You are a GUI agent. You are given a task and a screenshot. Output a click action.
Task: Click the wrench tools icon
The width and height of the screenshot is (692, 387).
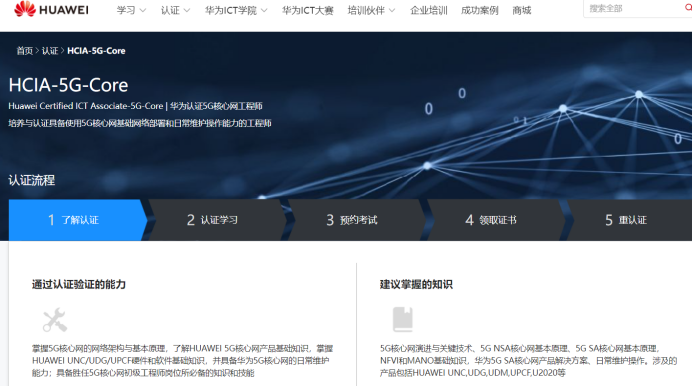coord(55,320)
